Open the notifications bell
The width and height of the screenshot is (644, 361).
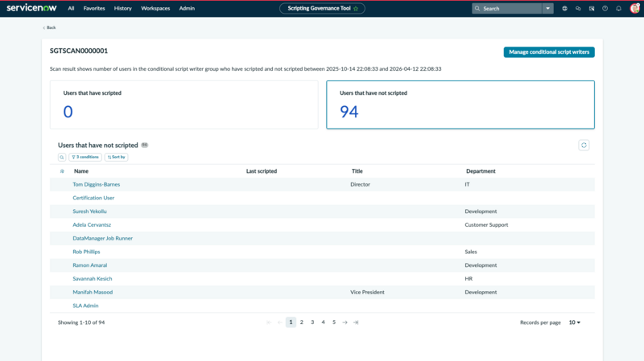[618, 8]
